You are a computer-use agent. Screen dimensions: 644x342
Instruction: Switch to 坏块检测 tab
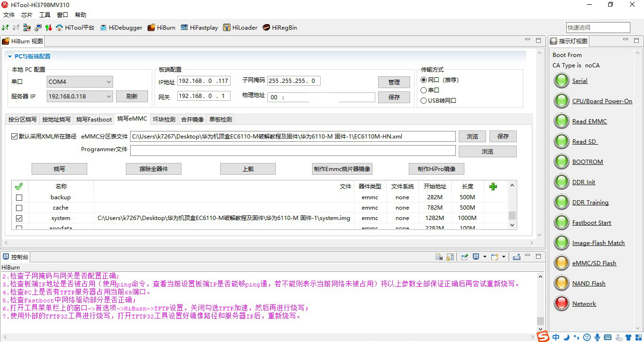(x=164, y=120)
